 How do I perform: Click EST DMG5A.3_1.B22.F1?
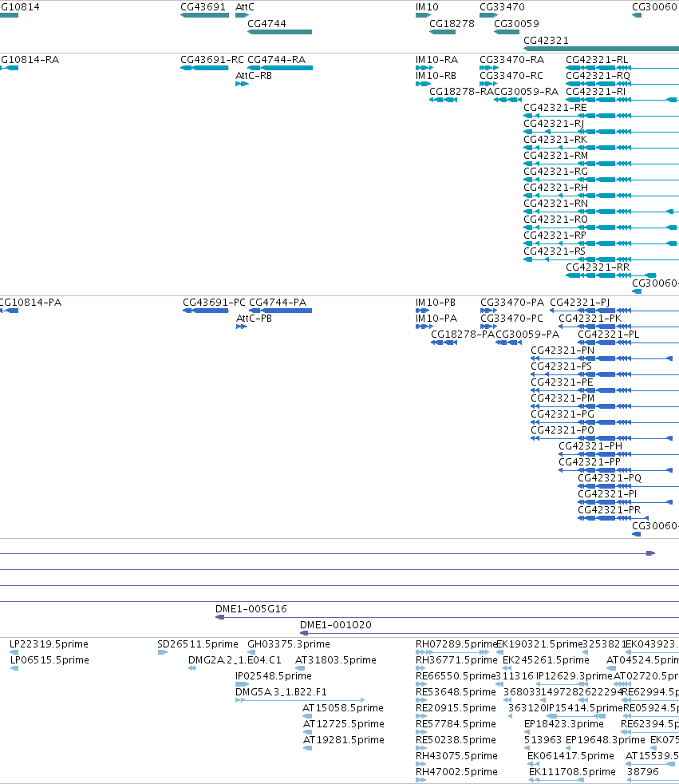pos(281,692)
